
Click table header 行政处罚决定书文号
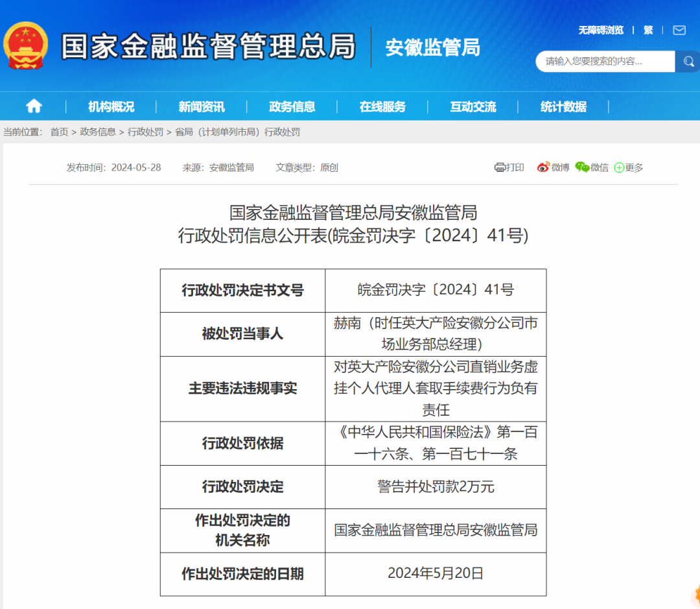pyautogui.click(x=243, y=291)
